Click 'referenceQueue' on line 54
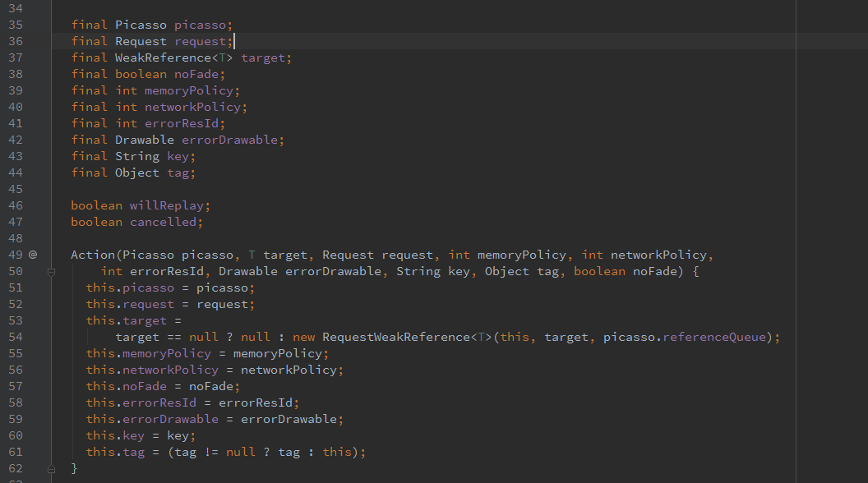This screenshot has width=868, height=483. click(714, 337)
